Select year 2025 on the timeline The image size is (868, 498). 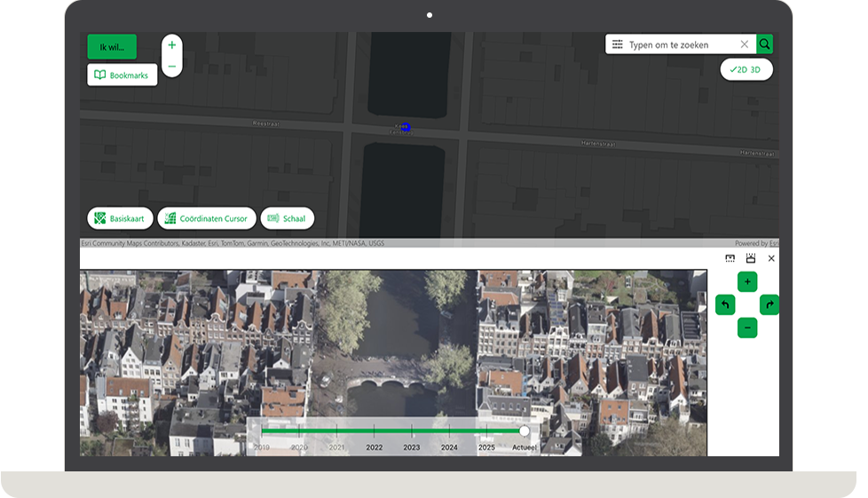(486, 447)
